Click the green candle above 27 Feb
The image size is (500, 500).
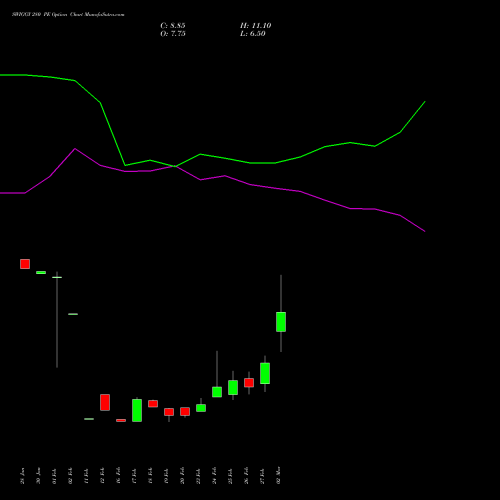coord(265,373)
